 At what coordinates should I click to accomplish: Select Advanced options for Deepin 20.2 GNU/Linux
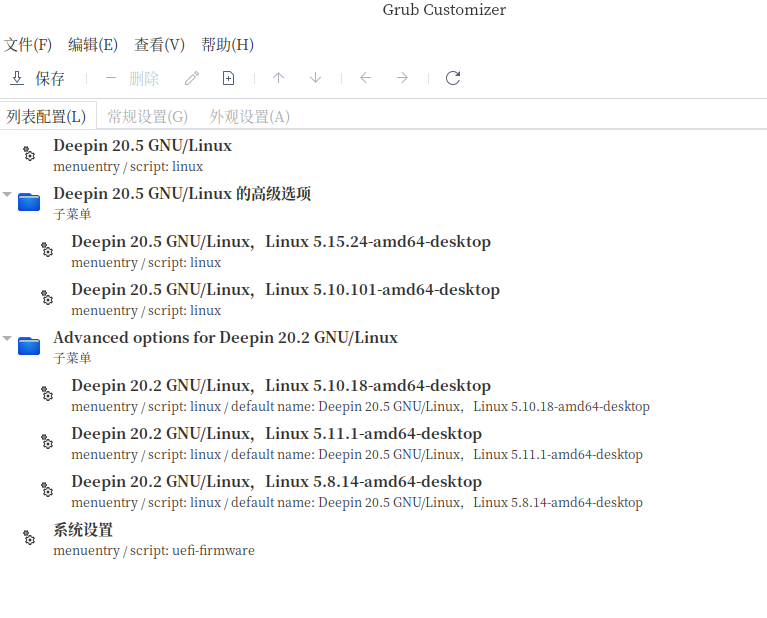click(x=226, y=337)
